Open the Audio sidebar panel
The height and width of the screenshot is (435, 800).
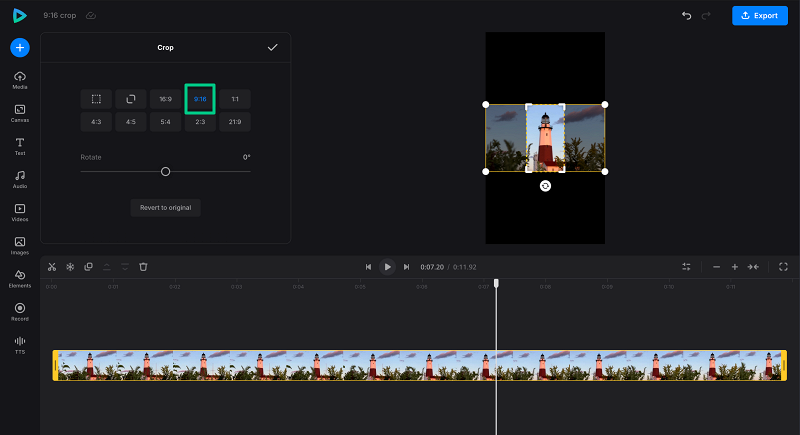click(20, 180)
